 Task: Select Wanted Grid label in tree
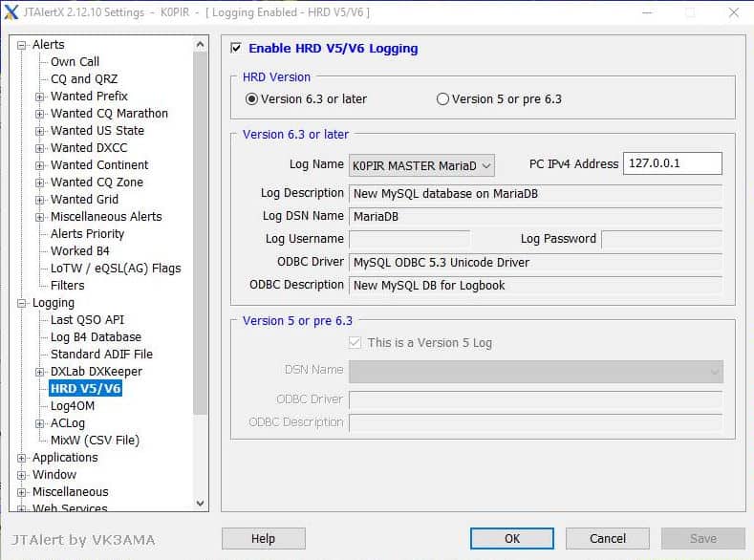click(85, 200)
